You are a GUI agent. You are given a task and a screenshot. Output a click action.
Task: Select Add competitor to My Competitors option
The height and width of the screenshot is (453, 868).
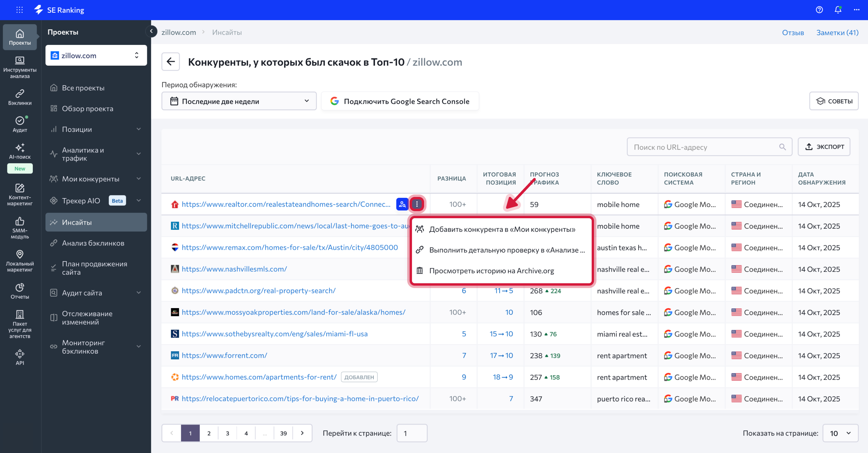click(502, 229)
